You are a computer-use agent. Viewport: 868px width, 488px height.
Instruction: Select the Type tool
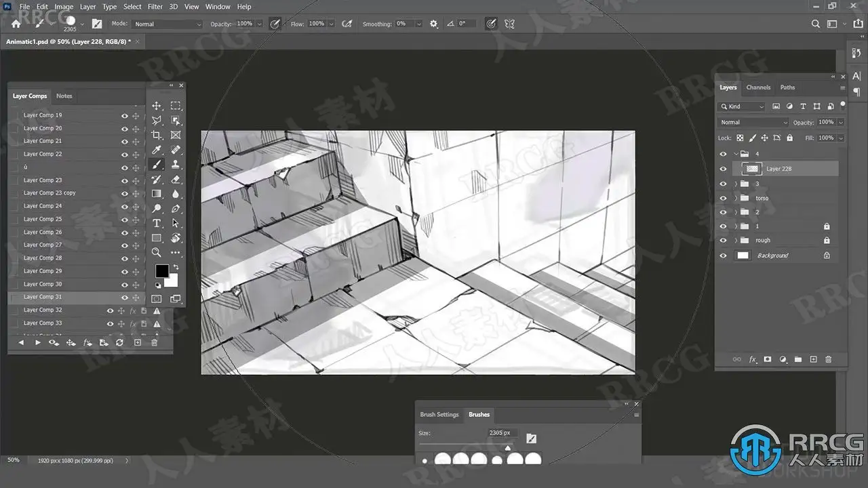(x=157, y=223)
